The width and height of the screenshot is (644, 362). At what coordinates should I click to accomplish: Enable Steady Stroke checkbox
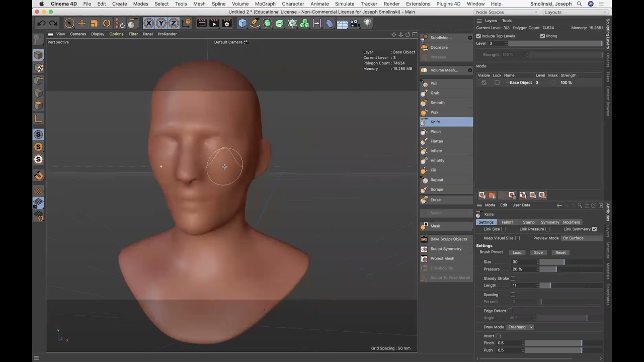click(513, 279)
